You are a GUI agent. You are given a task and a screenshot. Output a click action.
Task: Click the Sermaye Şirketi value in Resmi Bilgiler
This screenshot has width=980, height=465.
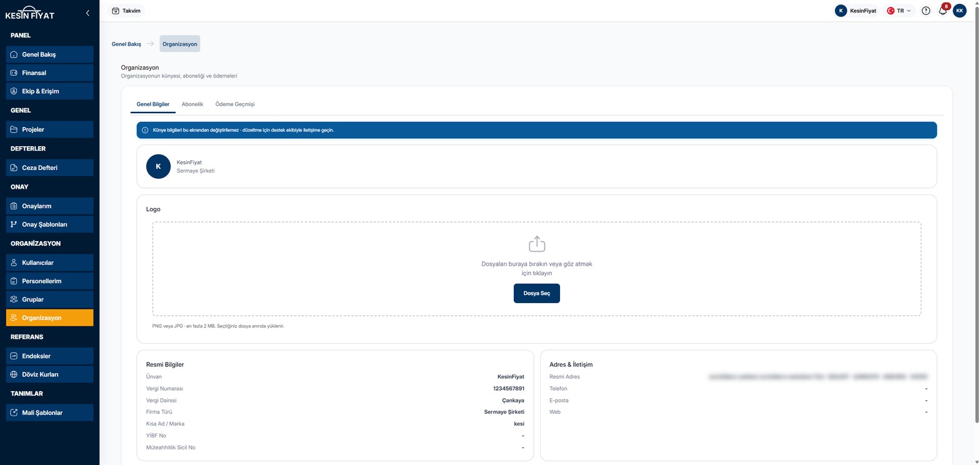[504, 412]
